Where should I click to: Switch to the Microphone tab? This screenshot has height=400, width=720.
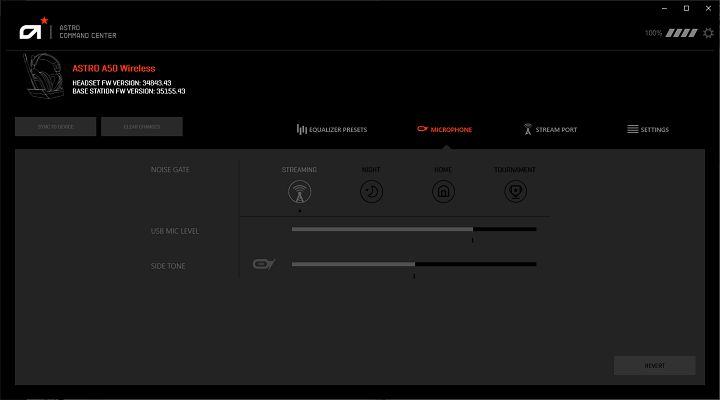pos(444,130)
